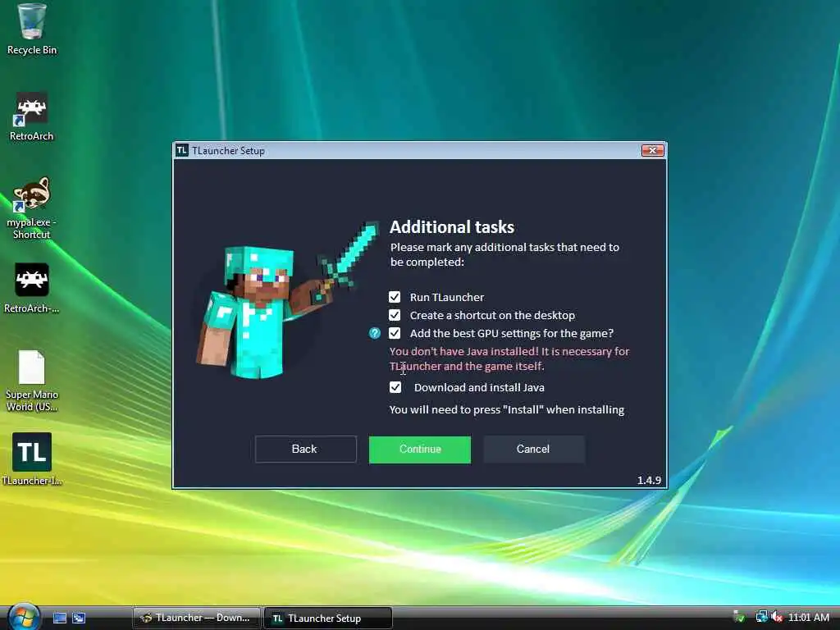The width and height of the screenshot is (840, 630).
Task: Open the Windows Start orb
Action: 23,617
